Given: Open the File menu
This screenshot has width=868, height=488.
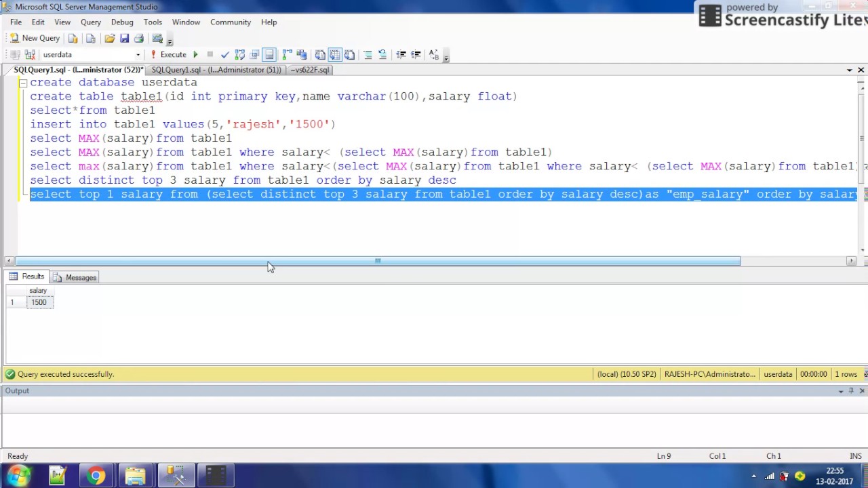Looking at the screenshot, I should click(16, 22).
